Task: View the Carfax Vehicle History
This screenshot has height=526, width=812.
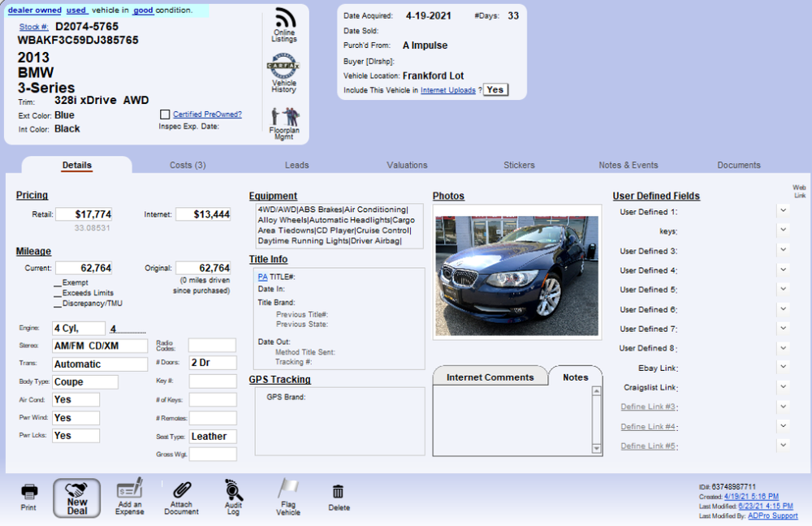Action: click(283, 72)
